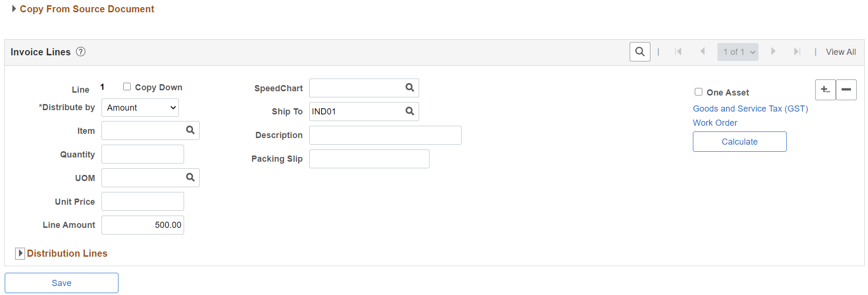868x295 pixels.
Task: Click the Calculate button
Action: [739, 141]
